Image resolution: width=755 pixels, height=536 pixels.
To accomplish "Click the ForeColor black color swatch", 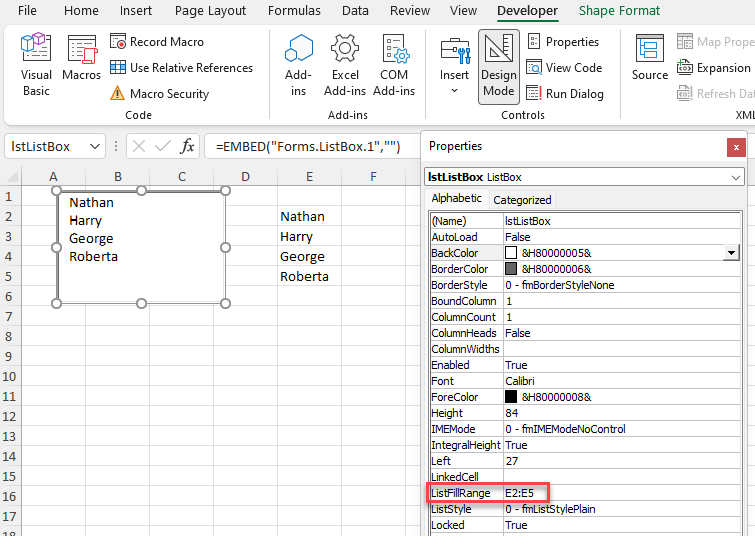I will (x=511, y=397).
